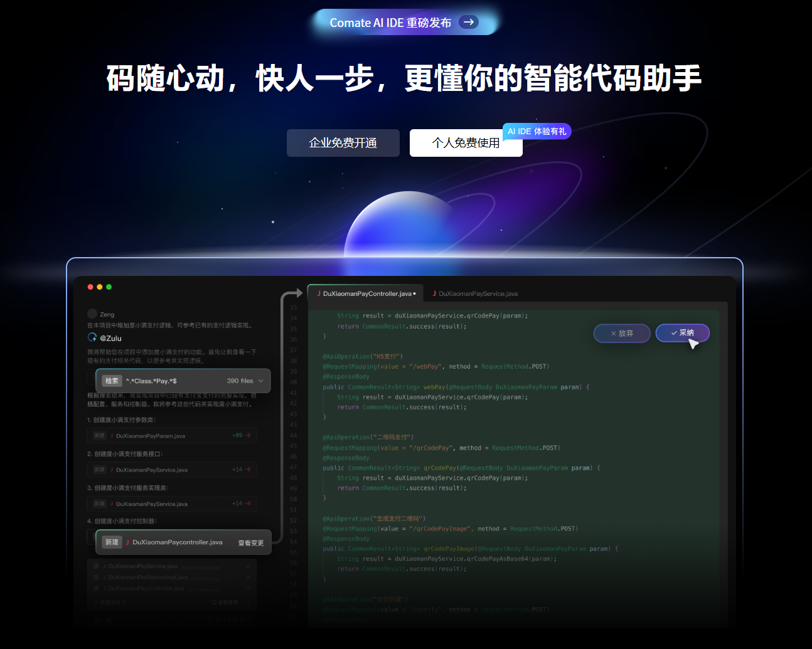Click DuXiaomanPaycontroller.java file name in highlighted card

178,542
